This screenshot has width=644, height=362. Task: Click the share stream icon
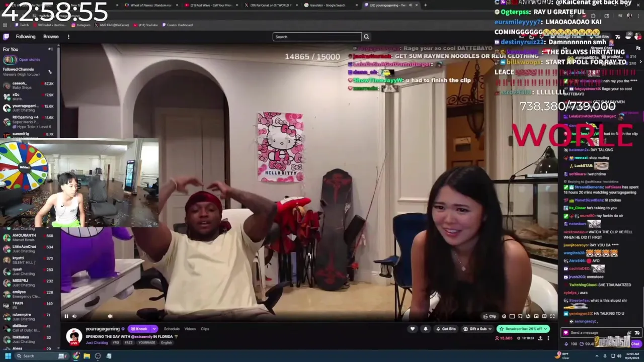coord(540,338)
